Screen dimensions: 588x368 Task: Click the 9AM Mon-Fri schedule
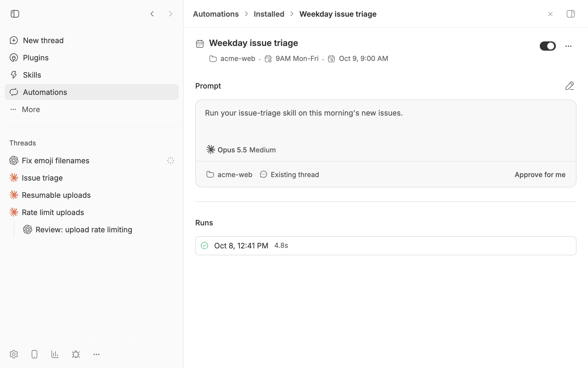(x=291, y=59)
